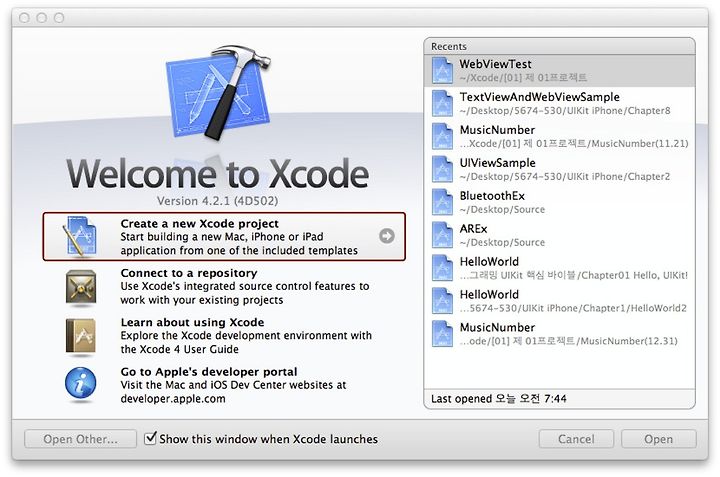
Task: Toggle Show this window when Xcode launches
Action: 150,438
